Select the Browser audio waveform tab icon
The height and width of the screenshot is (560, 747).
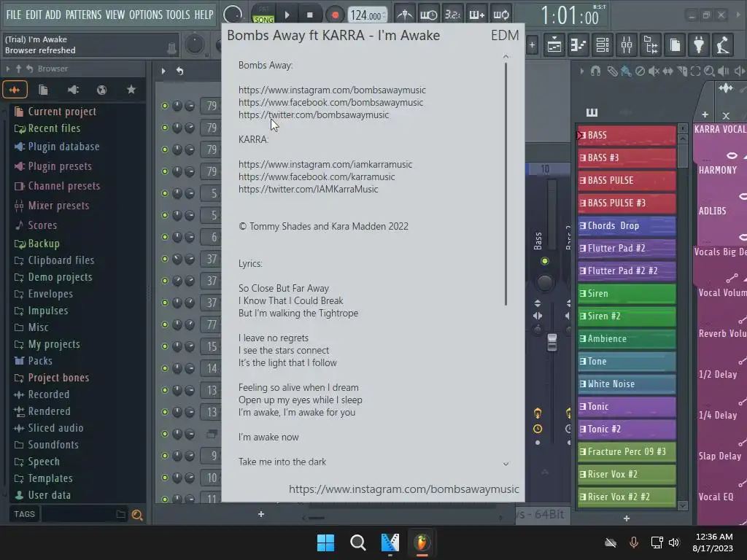pos(15,90)
